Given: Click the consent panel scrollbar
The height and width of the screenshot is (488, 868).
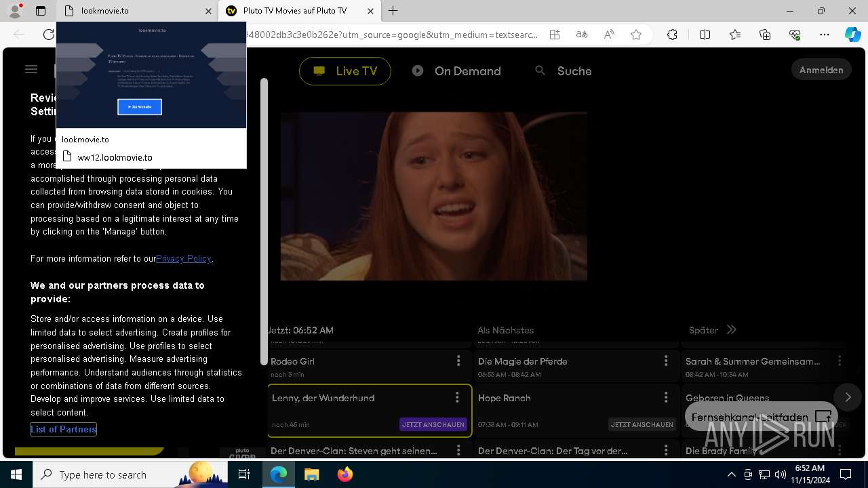Looking at the screenshot, I should (x=264, y=222).
